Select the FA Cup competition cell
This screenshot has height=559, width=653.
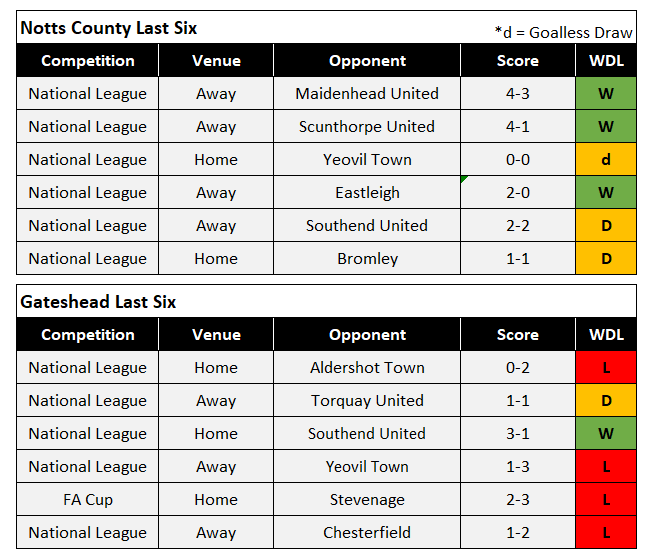click(87, 500)
